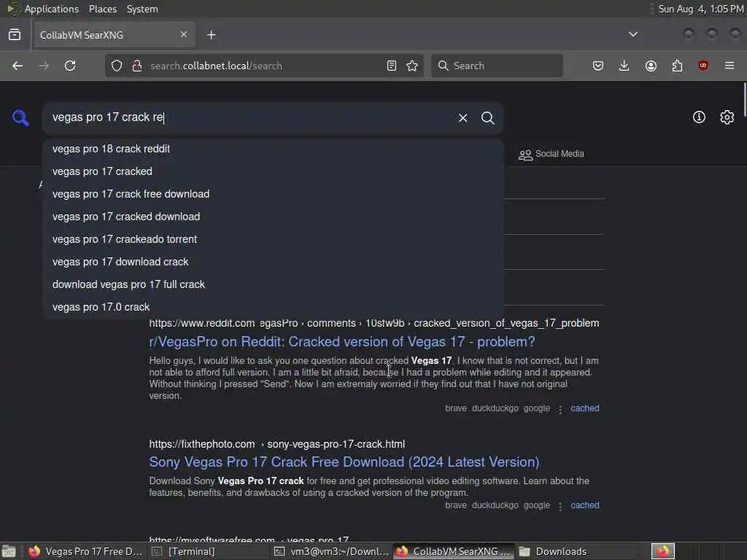Open cached link for the Reddit result
This screenshot has width=747, height=560.
click(x=584, y=408)
